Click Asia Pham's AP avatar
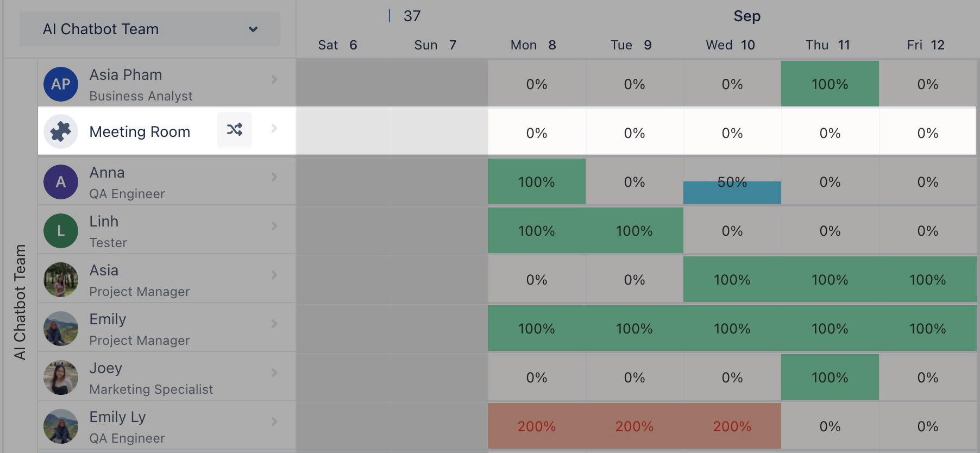 point(61,84)
